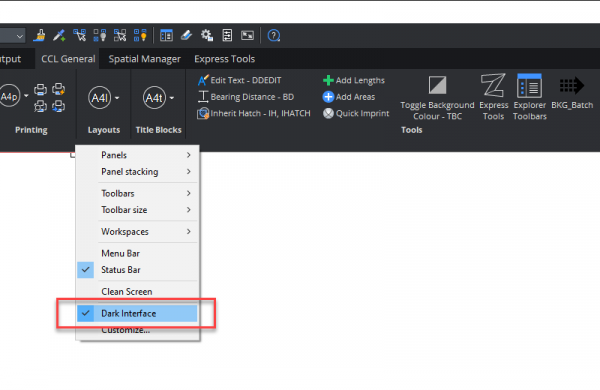Switch to Spatial Manager tab

click(x=144, y=59)
